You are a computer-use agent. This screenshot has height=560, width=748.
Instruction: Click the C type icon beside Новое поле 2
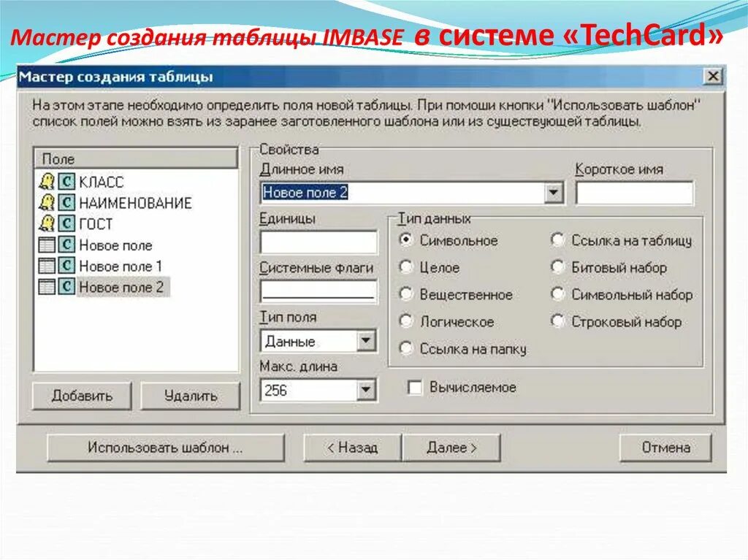pos(66,287)
